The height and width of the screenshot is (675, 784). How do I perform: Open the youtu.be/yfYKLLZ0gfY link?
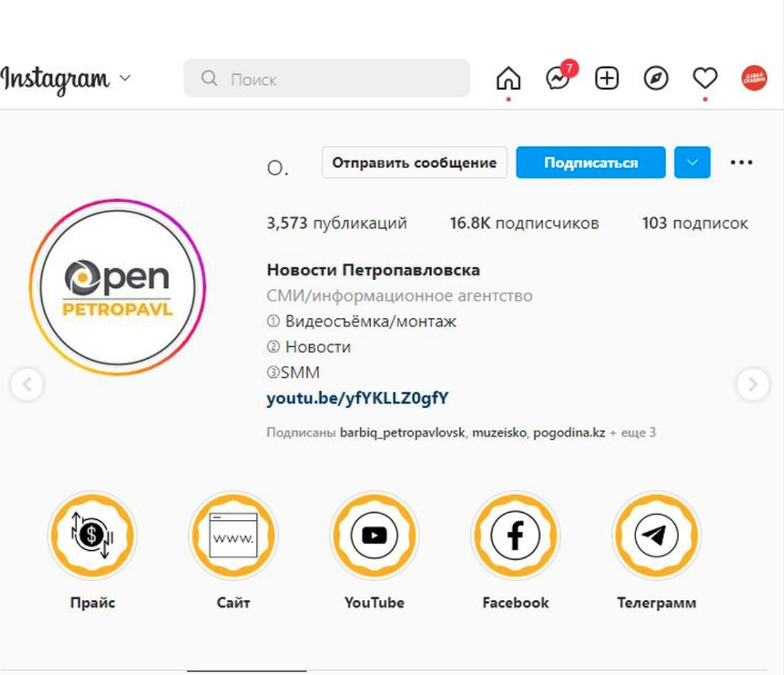click(x=358, y=398)
